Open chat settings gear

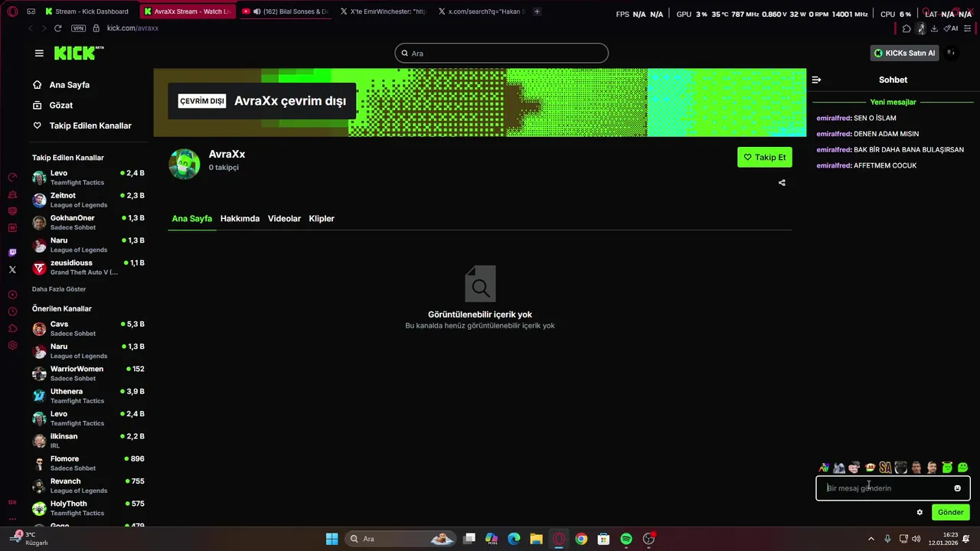click(920, 512)
